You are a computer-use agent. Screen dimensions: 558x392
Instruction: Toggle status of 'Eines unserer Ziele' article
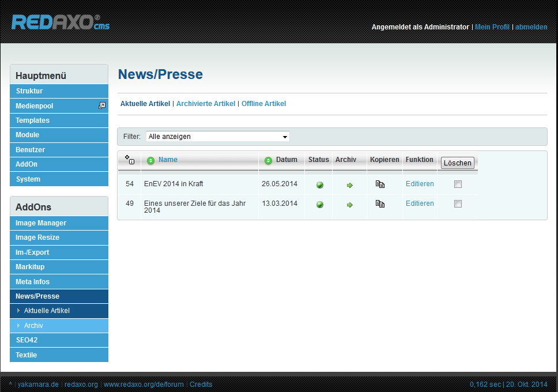point(320,205)
